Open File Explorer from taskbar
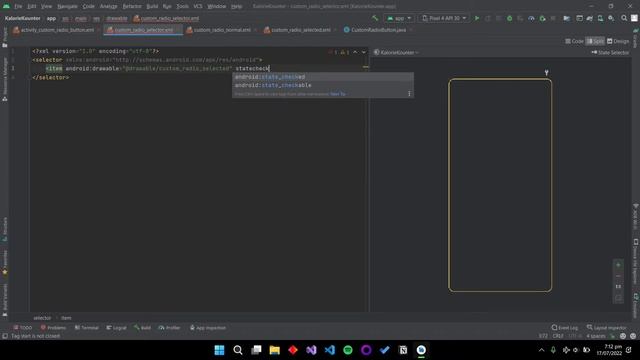This screenshot has width=640, height=360. click(274, 350)
